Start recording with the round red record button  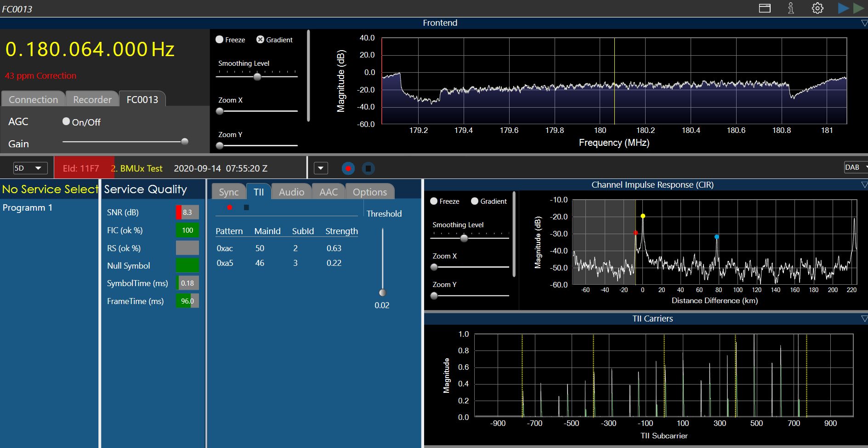click(x=348, y=168)
